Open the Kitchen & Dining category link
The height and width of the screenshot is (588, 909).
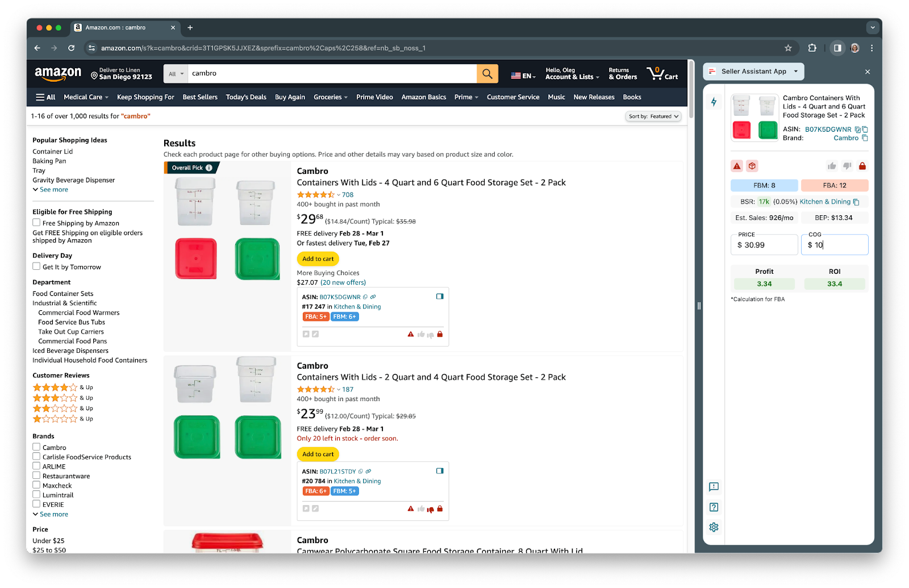click(x=357, y=306)
